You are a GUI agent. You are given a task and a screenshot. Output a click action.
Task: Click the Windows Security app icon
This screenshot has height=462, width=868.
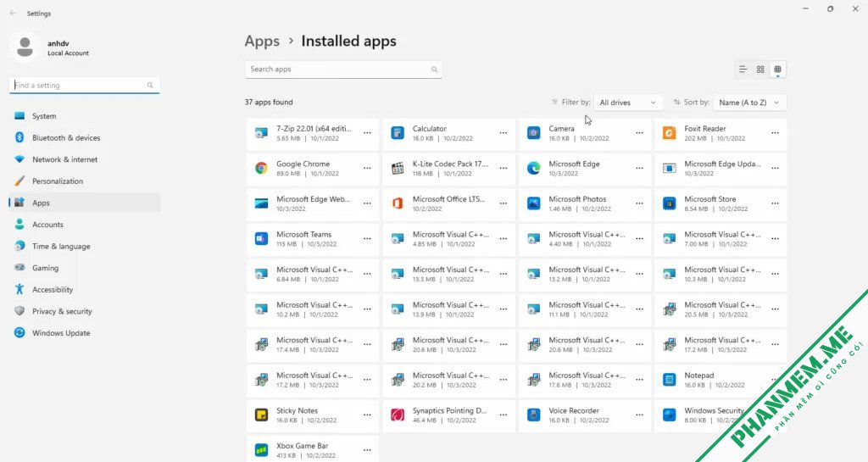pos(670,415)
